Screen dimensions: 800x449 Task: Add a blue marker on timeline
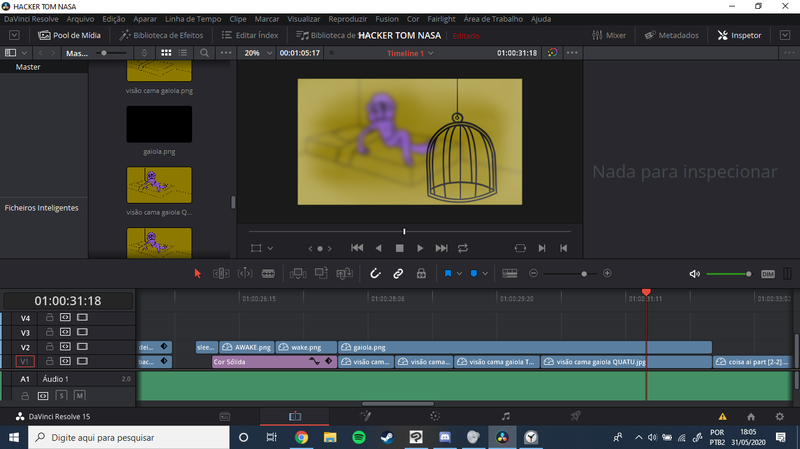coord(473,273)
